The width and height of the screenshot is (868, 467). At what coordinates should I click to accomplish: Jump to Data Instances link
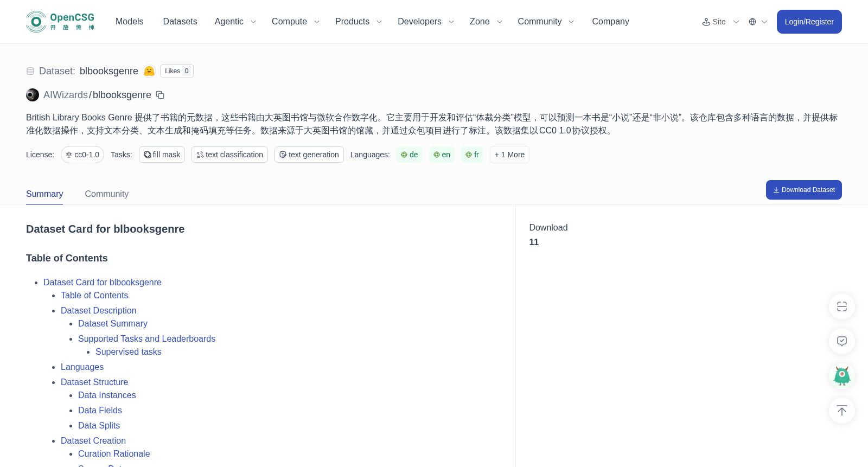(x=107, y=395)
